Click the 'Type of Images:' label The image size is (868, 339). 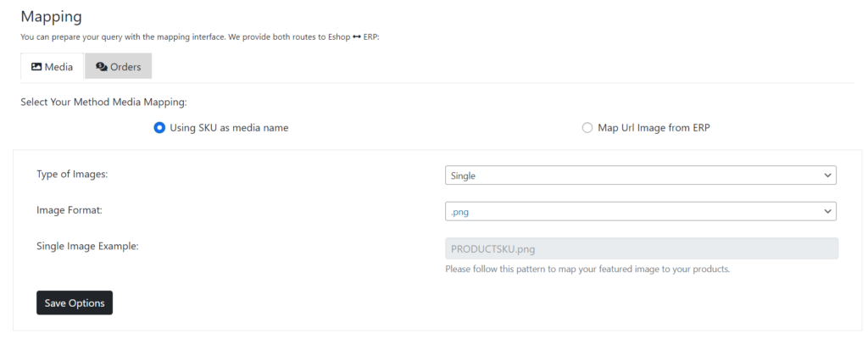point(73,174)
